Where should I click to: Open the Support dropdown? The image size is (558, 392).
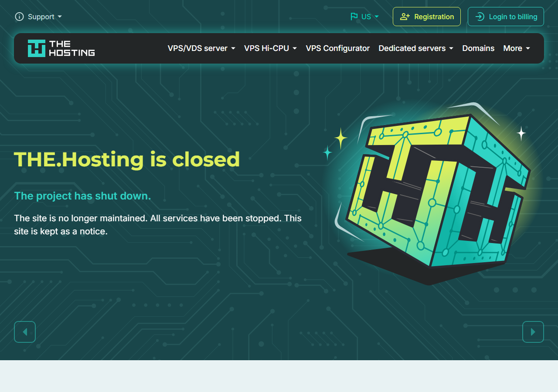click(x=38, y=17)
